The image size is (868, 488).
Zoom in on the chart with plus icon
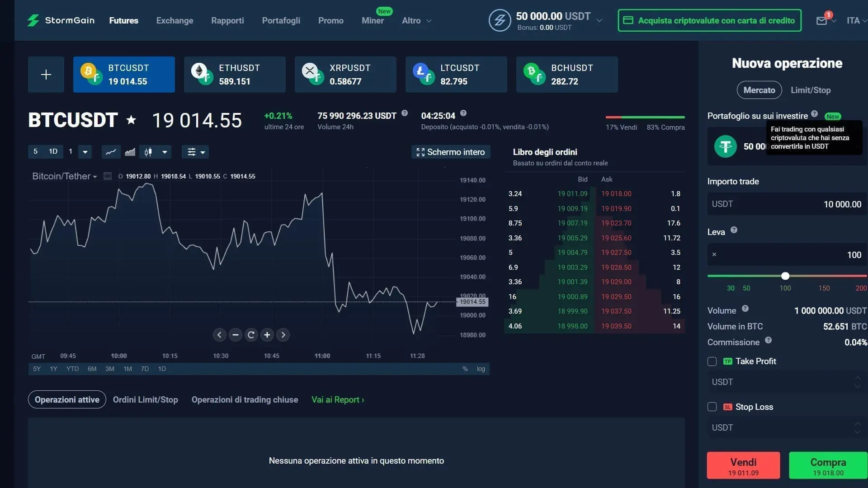click(x=267, y=334)
